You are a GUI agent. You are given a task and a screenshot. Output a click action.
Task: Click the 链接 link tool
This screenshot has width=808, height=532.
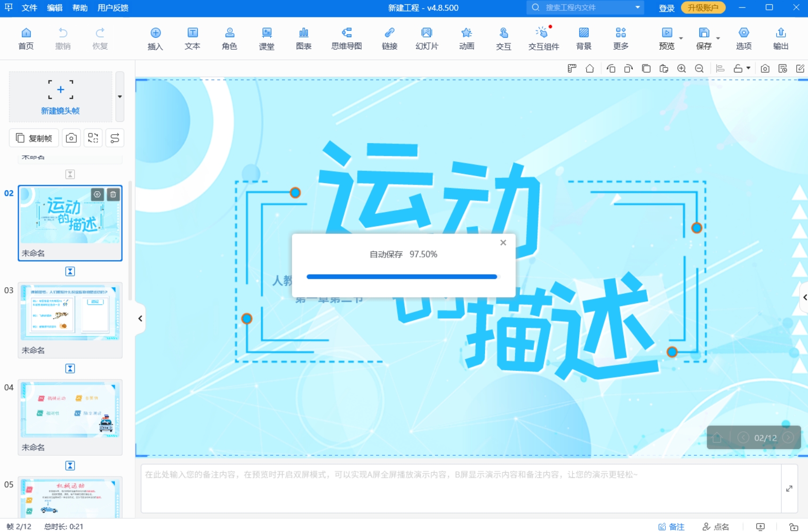point(389,39)
